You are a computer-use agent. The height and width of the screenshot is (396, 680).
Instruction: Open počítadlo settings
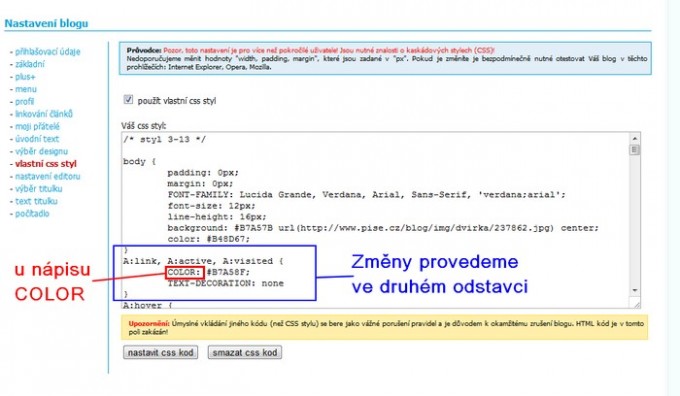click(x=32, y=214)
